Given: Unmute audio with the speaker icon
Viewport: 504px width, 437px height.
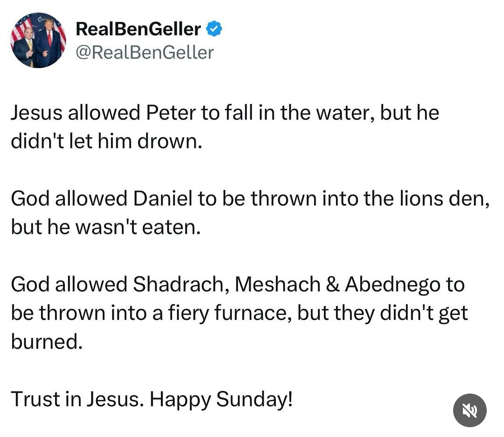Looking at the screenshot, I should [469, 410].
